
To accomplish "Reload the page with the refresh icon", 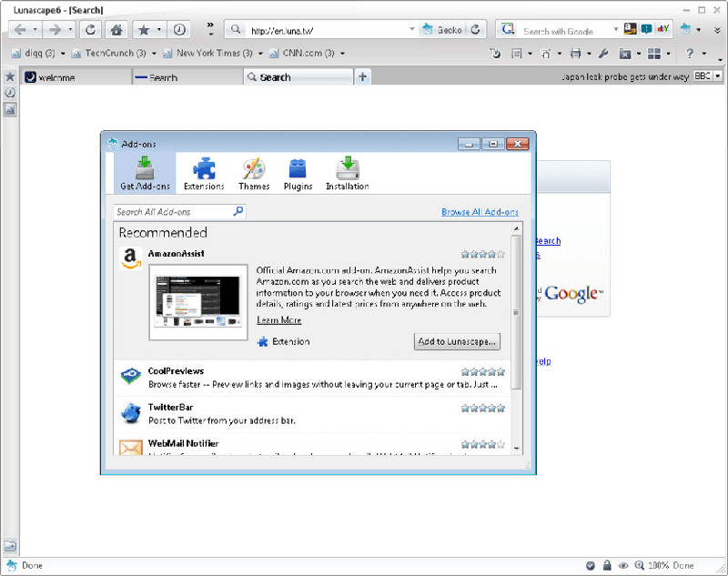I will [90, 30].
